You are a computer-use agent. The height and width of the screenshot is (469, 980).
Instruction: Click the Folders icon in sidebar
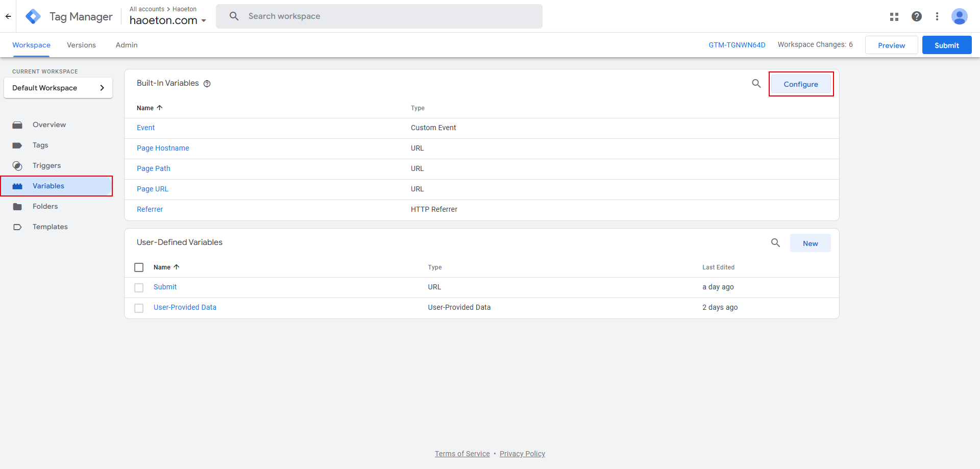coord(17,207)
